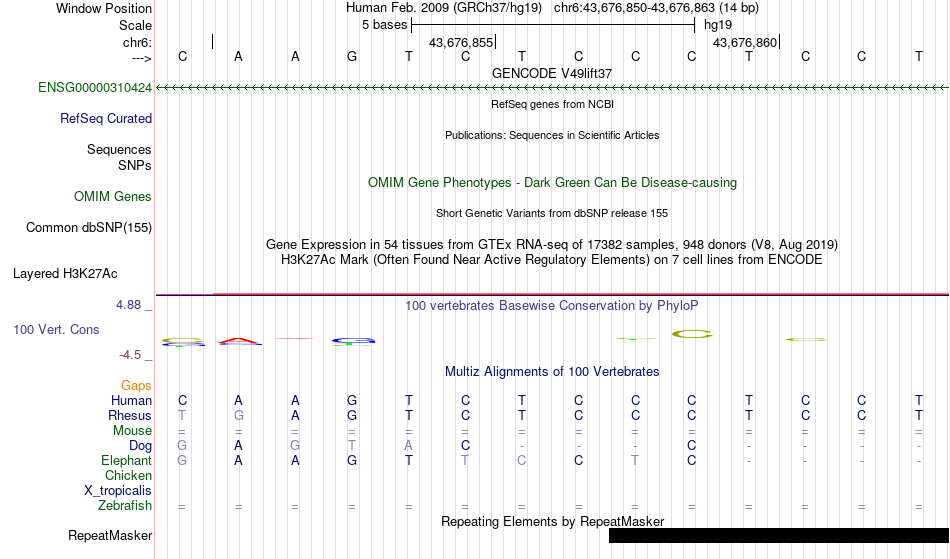Click the 5 bases scale bar
Viewport: 950px width, 559px height.
tap(553, 25)
